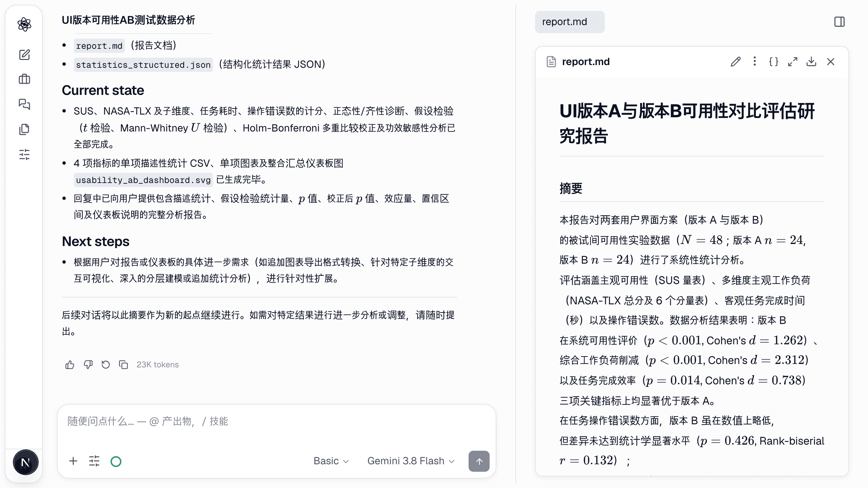Open the documents copy icon in sidebar
This screenshot has height=488, width=868.
(24, 129)
